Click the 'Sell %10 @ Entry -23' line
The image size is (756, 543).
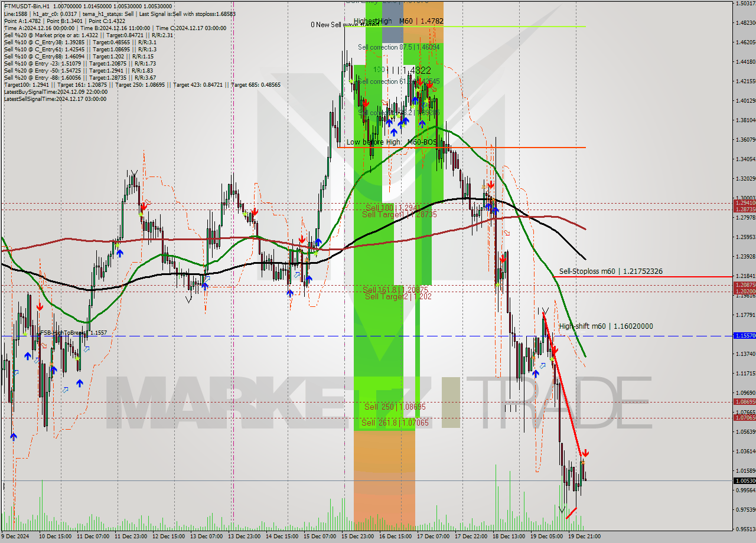click(x=80, y=63)
